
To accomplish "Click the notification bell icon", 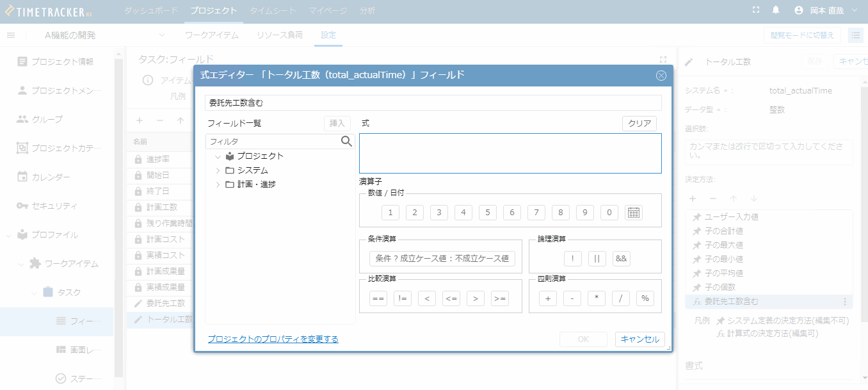I will tap(776, 10).
